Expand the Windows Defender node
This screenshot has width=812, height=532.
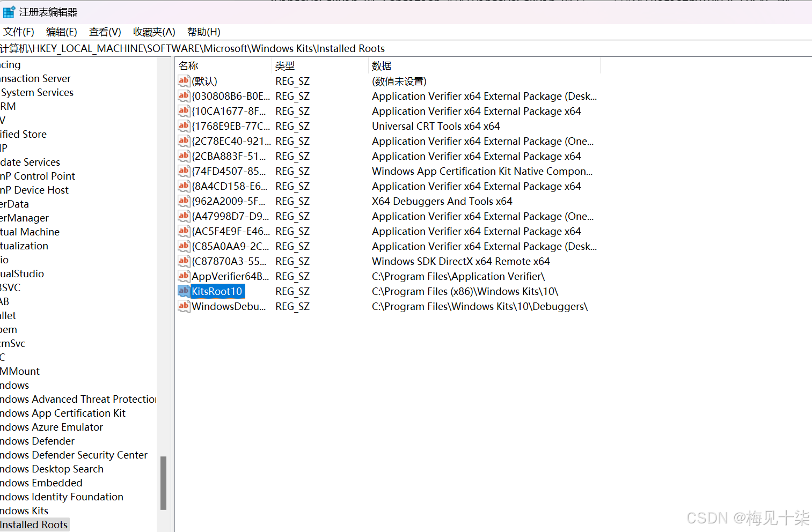pyautogui.click(x=38, y=441)
